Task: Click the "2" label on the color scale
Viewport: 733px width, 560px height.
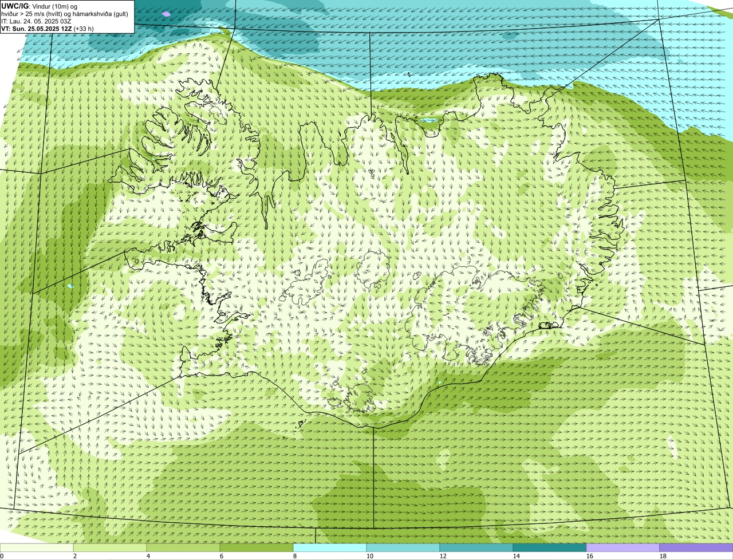Action: [75, 556]
